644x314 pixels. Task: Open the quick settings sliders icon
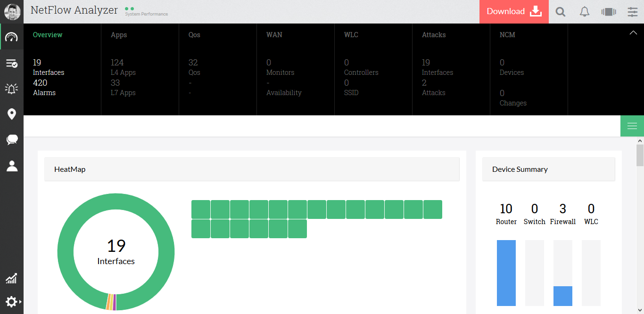(633, 12)
